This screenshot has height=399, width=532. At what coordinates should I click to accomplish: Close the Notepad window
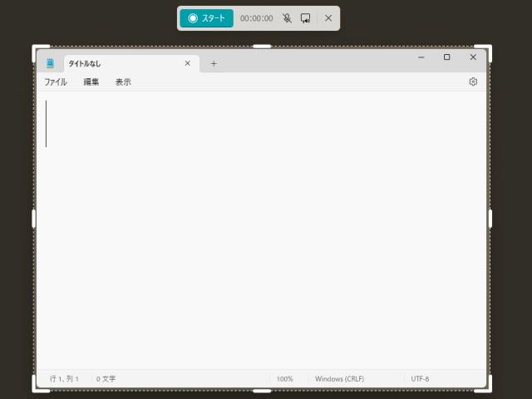click(x=473, y=57)
